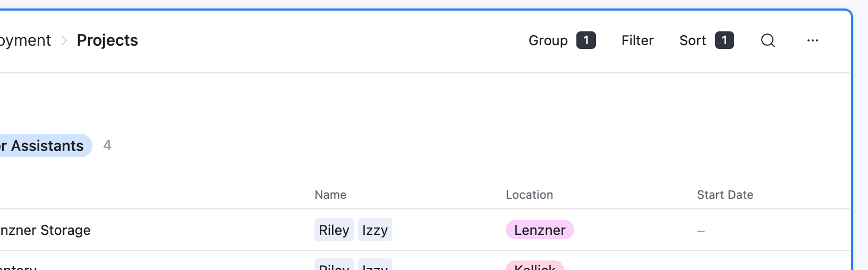Go to the parent breadcrumb before Projects
Viewport: 868px width, 270px height.
tap(25, 40)
